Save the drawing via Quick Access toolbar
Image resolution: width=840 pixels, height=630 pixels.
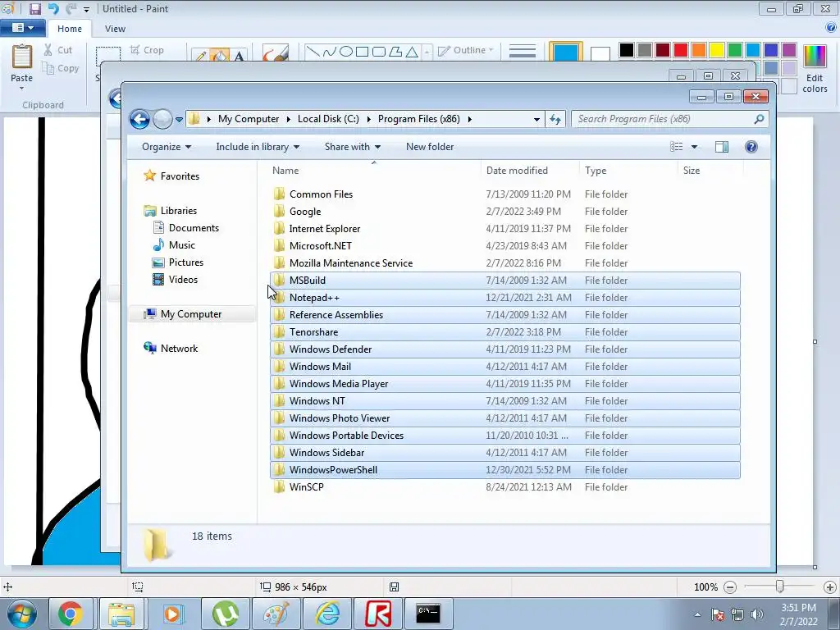pos(34,8)
